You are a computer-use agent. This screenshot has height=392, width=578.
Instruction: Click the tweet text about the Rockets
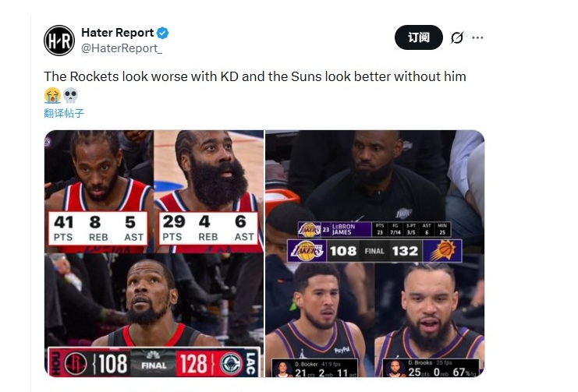click(255, 76)
